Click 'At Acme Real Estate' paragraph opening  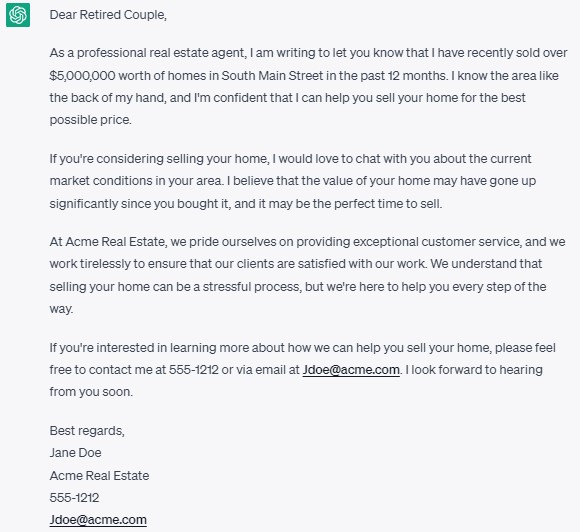pos(107,242)
